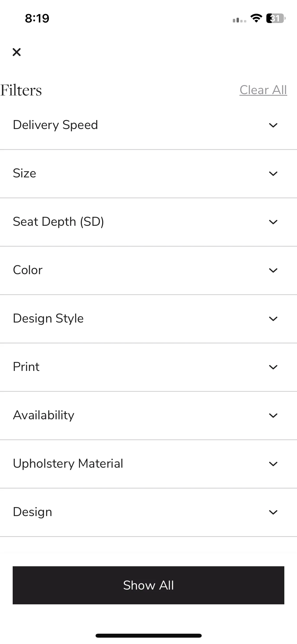Tap the Show All button
Viewport: 297px width, 644px height.
148,585
